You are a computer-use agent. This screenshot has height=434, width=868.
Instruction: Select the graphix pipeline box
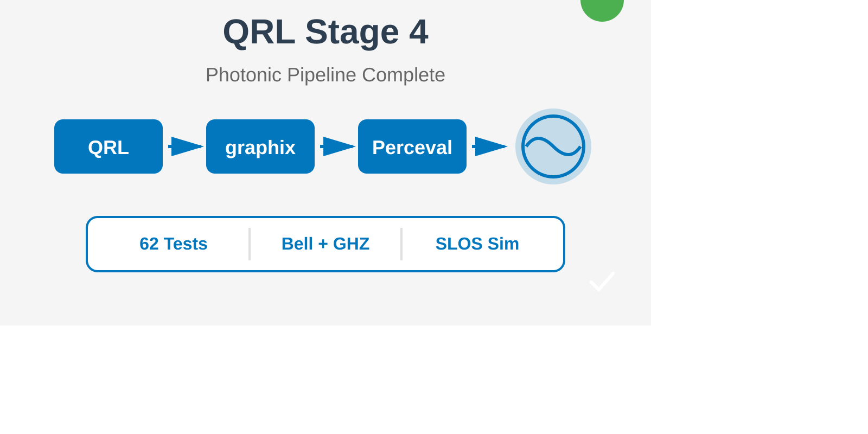tap(260, 146)
